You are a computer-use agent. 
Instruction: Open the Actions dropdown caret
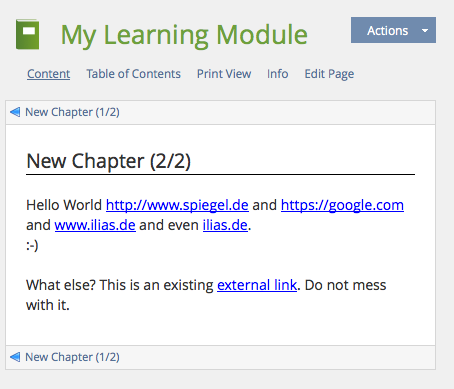425,31
